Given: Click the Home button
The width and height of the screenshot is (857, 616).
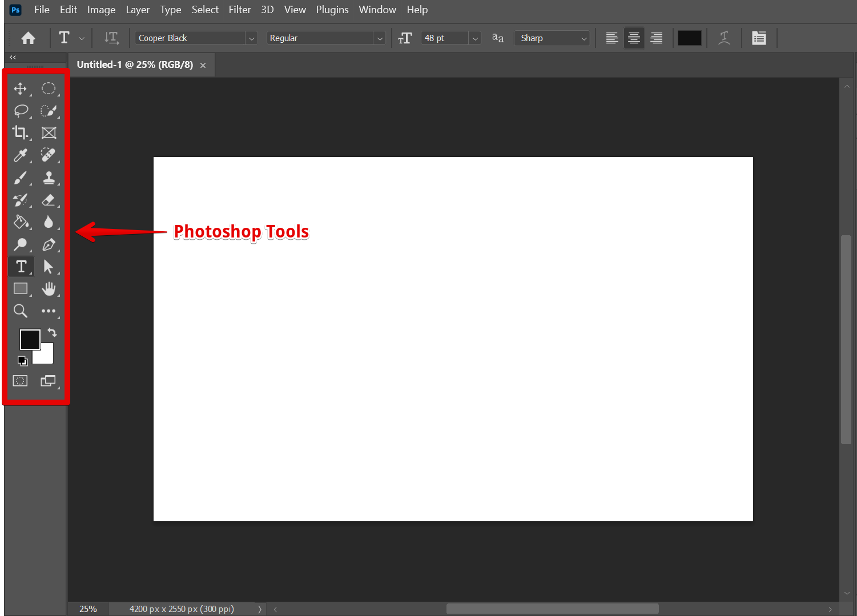Looking at the screenshot, I should (x=28, y=38).
